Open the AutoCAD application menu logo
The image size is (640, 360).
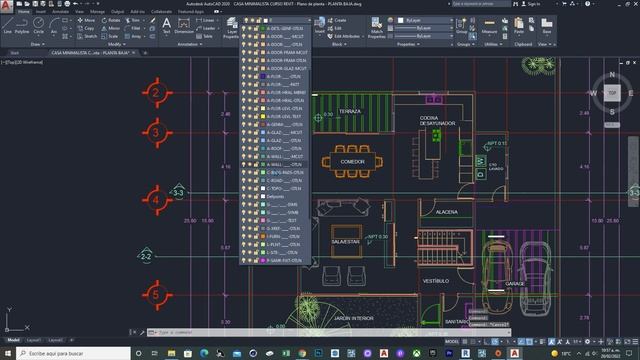[x=6, y=7]
